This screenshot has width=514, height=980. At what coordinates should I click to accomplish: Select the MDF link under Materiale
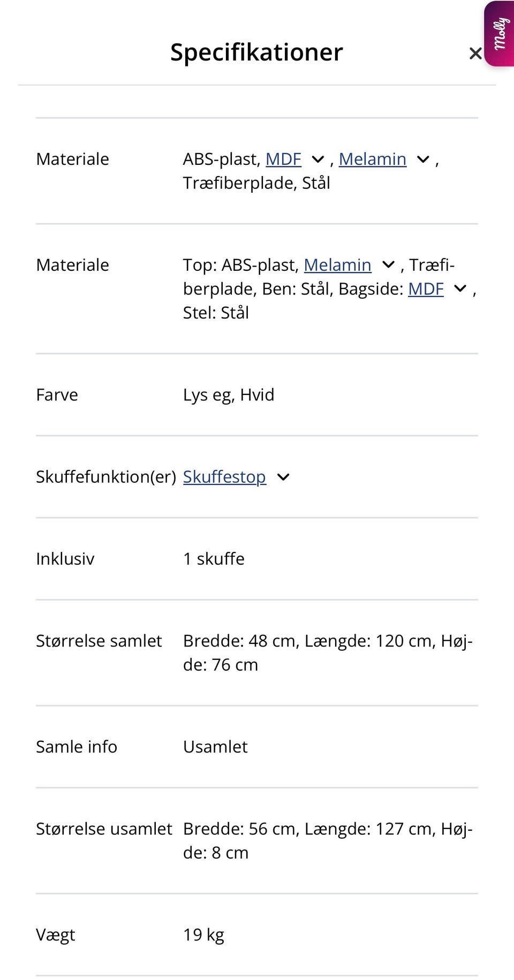click(x=284, y=158)
